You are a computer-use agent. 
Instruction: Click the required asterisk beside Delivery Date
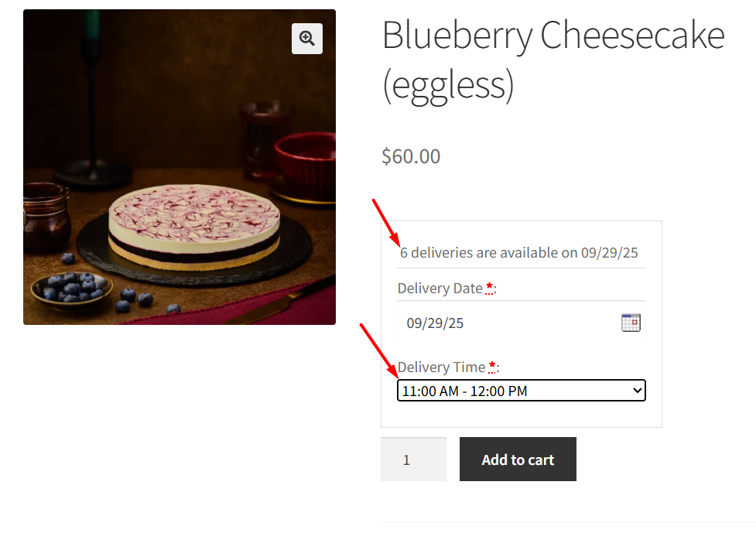tap(489, 288)
